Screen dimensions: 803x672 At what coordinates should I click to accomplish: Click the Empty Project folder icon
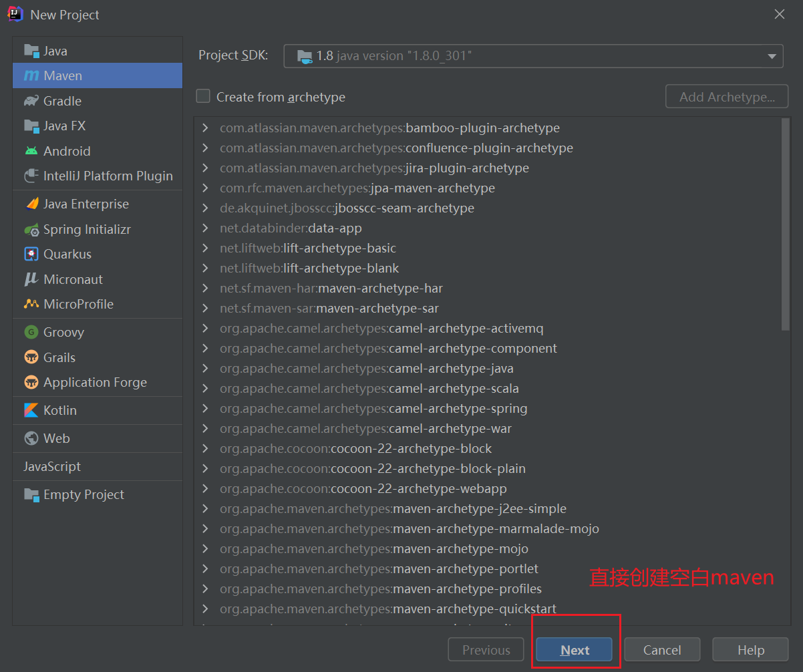(31, 494)
